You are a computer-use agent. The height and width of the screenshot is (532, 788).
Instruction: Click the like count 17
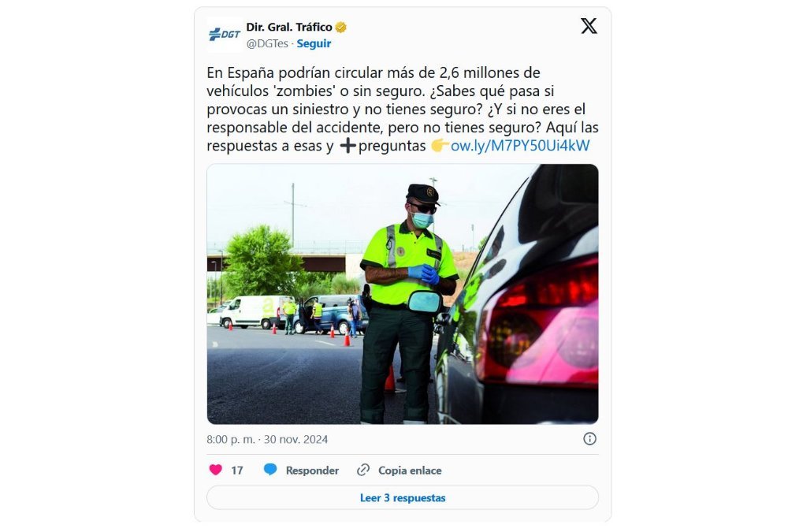[236, 471]
